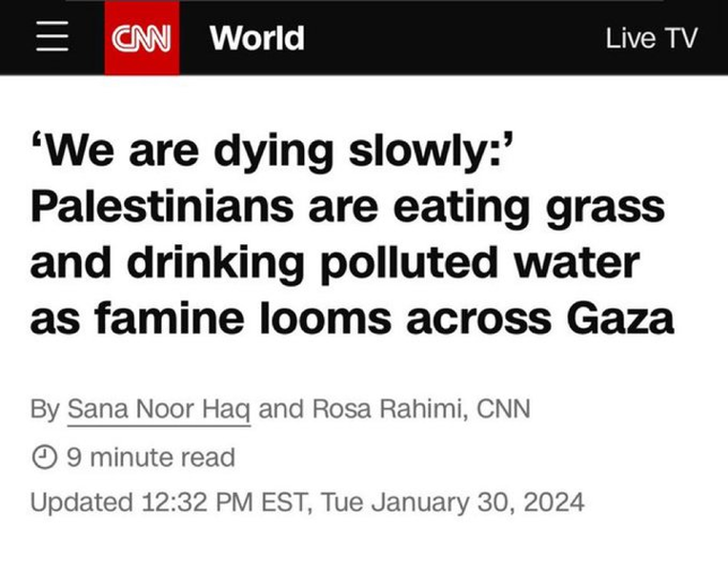This screenshot has width=728, height=572.
Task: Click the word 'Gaza' in the headline
Action: click(x=619, y=318)
